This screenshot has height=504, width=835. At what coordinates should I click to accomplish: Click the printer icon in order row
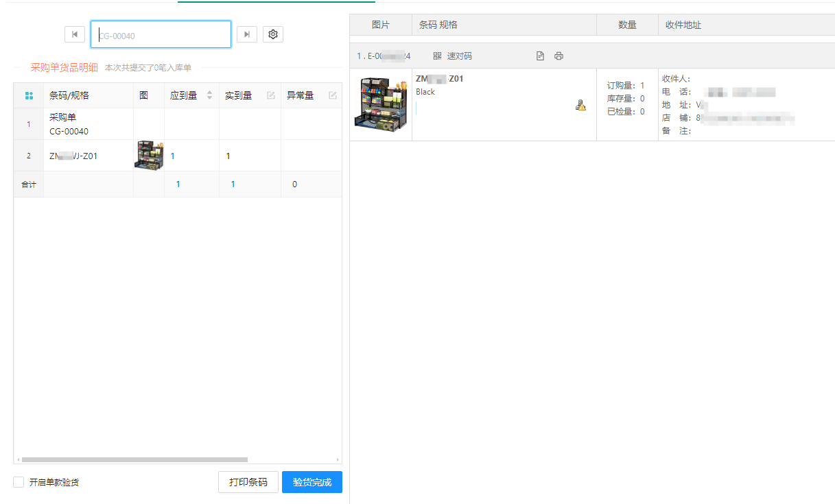coord(558,56)
